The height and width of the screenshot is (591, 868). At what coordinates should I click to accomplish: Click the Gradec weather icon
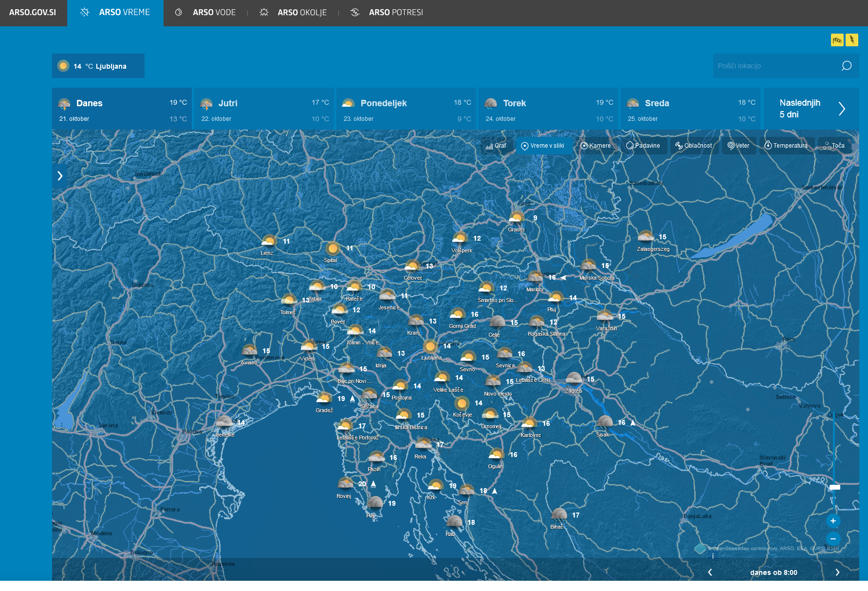517,218
